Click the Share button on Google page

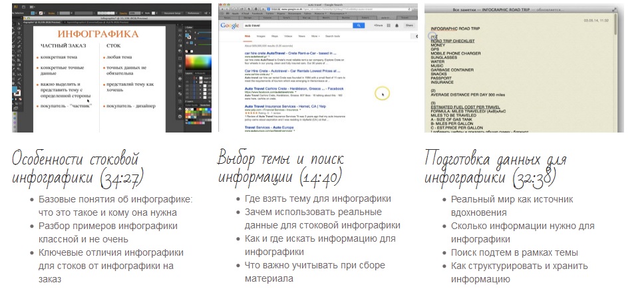[x=409, y=25]
